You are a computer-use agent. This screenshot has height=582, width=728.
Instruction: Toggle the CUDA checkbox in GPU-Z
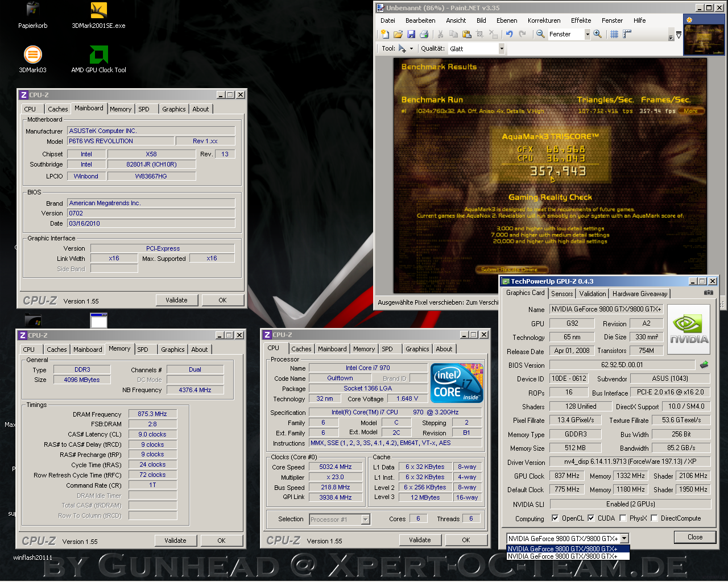[591, 518]
